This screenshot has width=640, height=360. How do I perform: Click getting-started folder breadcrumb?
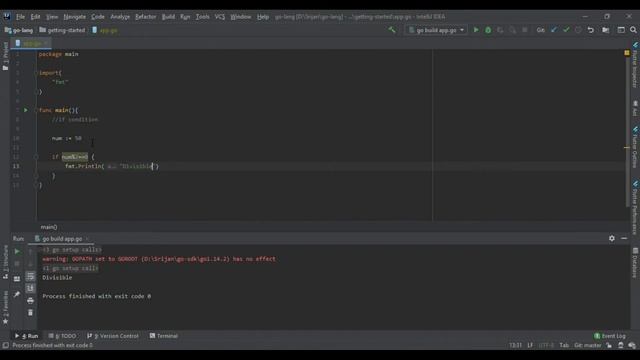pos(62,30)
